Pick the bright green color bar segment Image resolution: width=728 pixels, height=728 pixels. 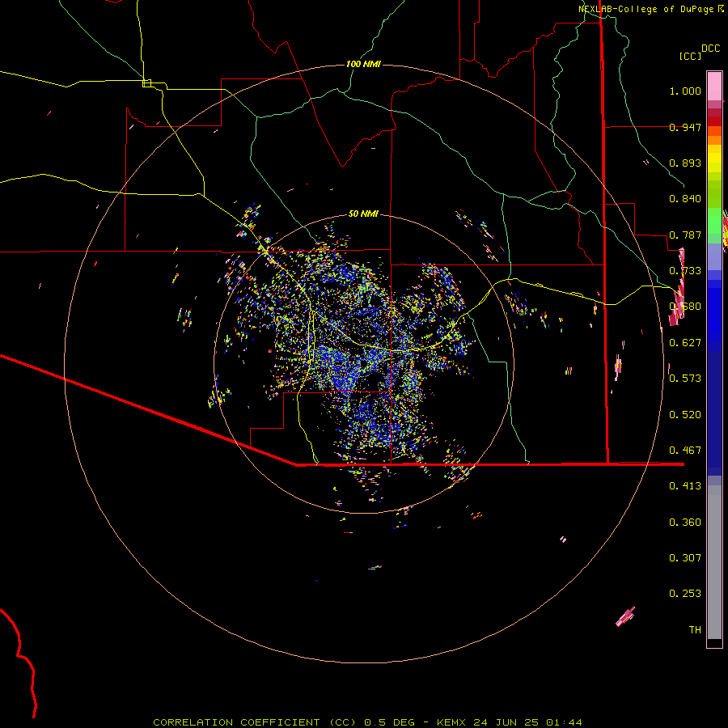(x=714, y=221)
